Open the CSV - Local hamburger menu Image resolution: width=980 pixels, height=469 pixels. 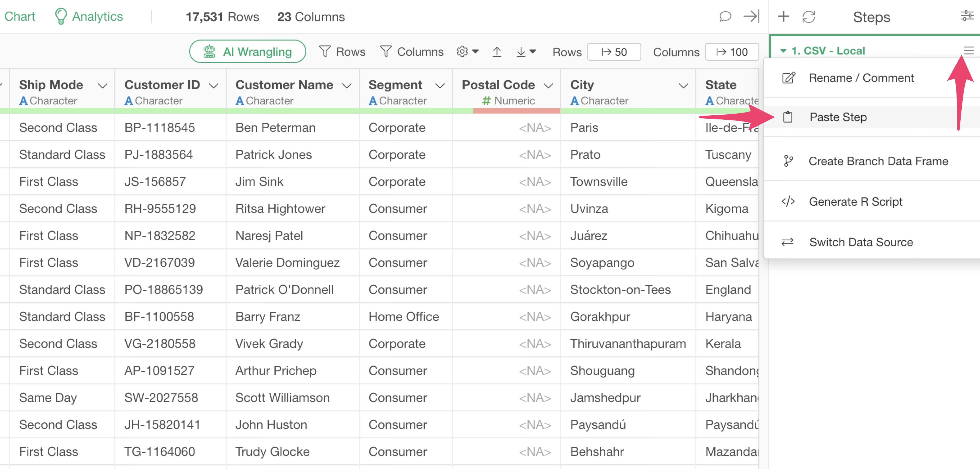(968, 51)
